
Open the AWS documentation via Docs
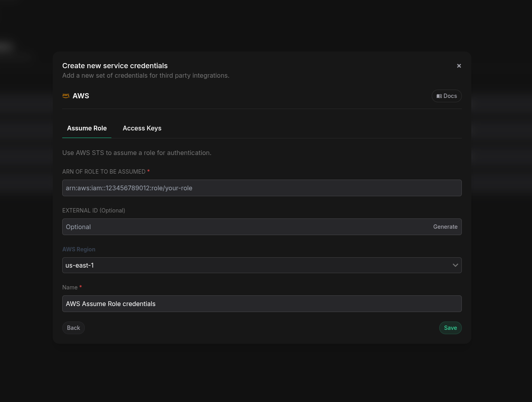click(x=446, y=96)
